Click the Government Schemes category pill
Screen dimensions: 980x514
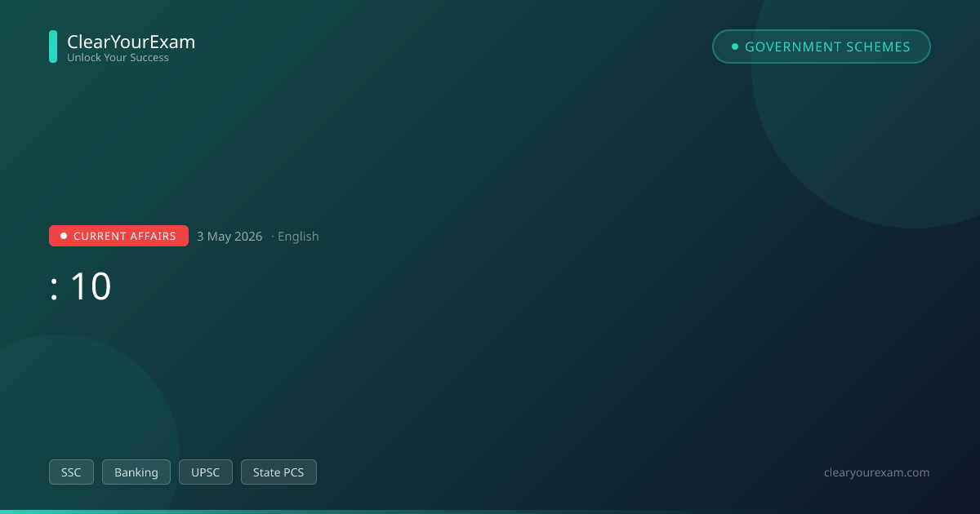coord(822,47)
